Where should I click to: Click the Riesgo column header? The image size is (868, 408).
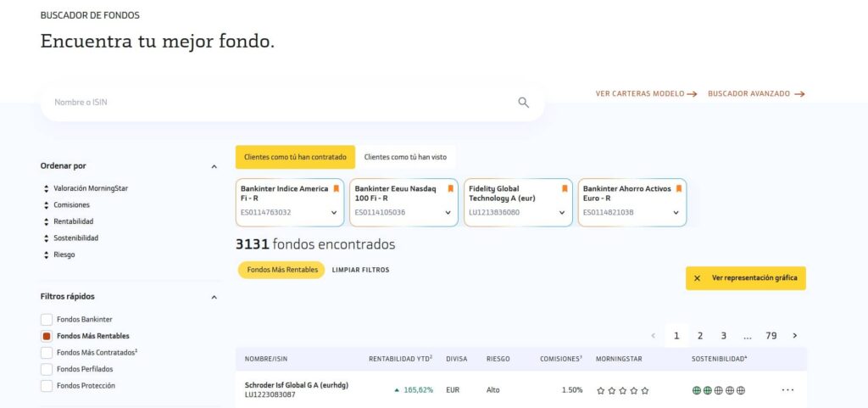coord(498,360)
